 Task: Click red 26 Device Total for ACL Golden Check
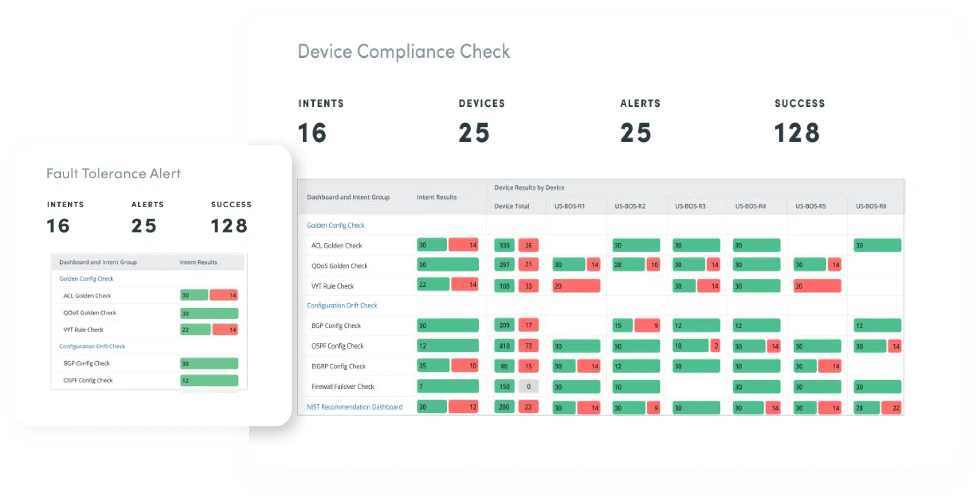(x=528, y=246)
